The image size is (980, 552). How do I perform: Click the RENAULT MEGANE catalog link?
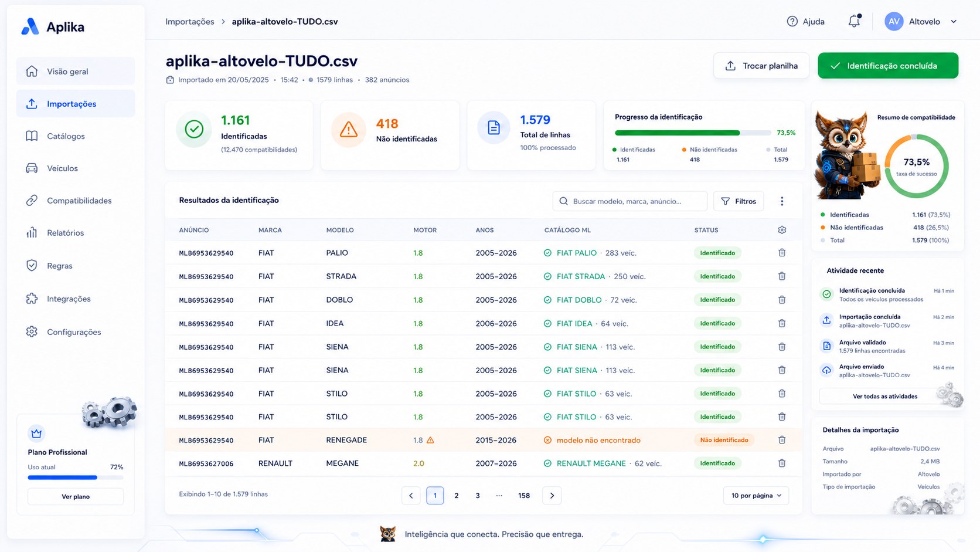pos(591,463)
